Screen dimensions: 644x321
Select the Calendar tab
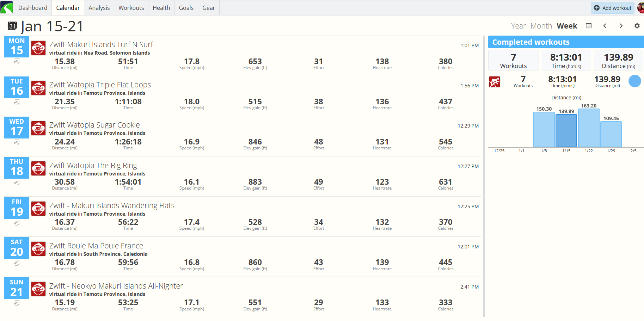68,8
